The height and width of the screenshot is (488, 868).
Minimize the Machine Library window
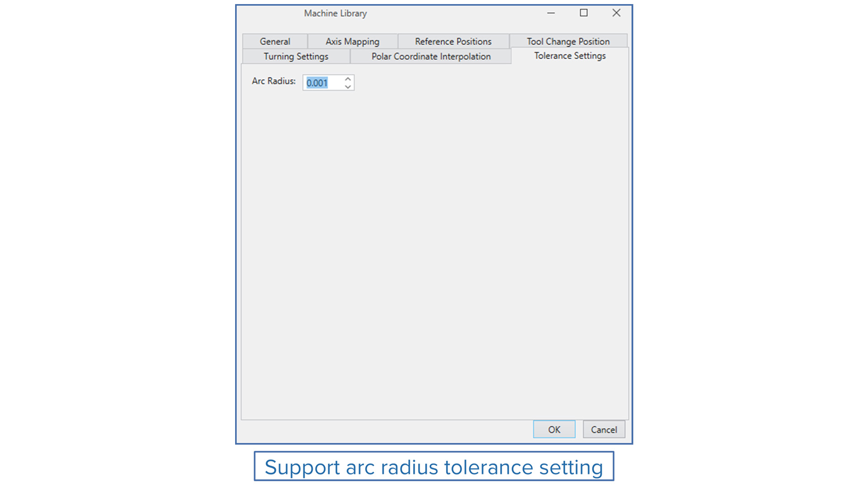coord(551,13)
